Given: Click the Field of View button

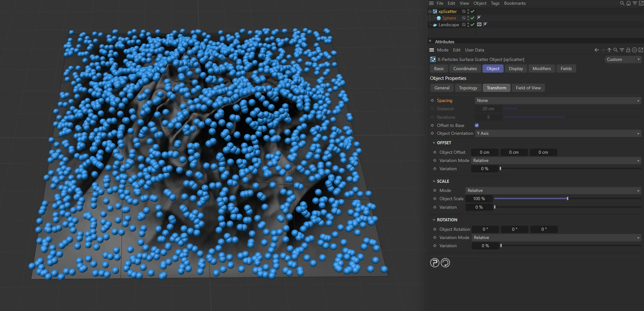Looking at the screenshot, I should pos(528,88).
